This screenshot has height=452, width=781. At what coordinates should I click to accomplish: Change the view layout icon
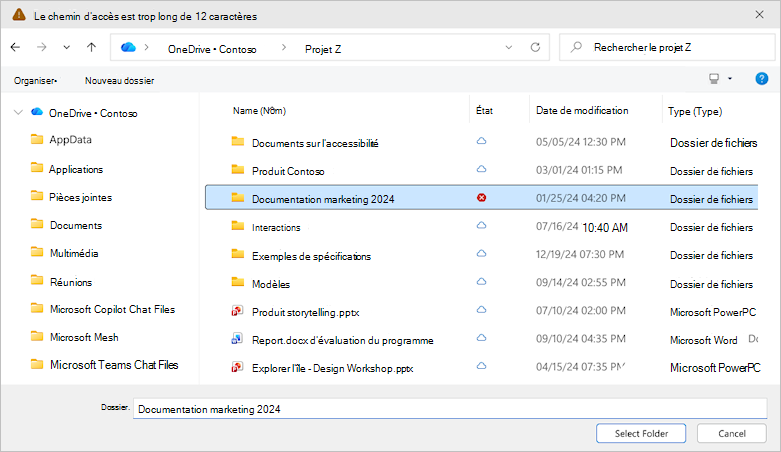[714, 79]
